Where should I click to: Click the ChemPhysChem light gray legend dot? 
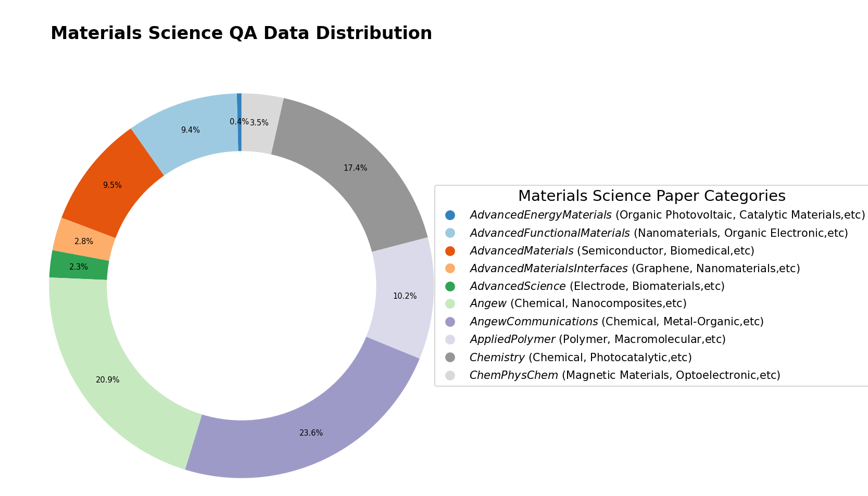pos(450,375)
